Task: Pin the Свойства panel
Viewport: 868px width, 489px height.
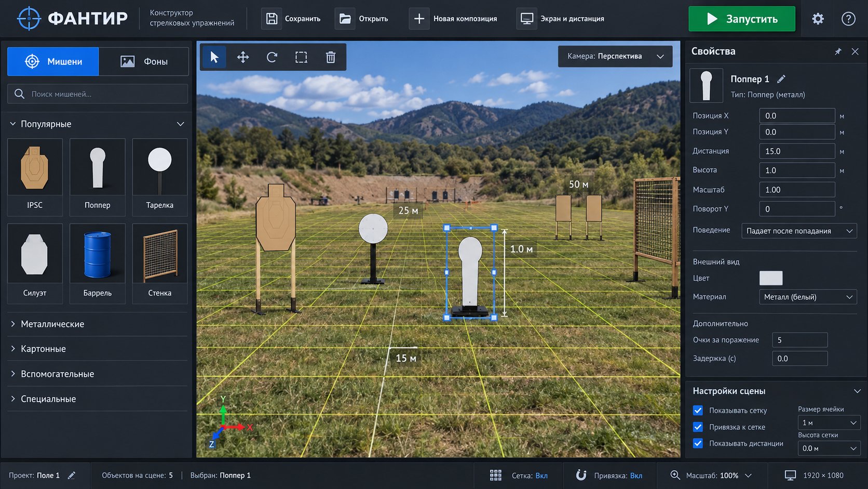Action: coord(838,51)
